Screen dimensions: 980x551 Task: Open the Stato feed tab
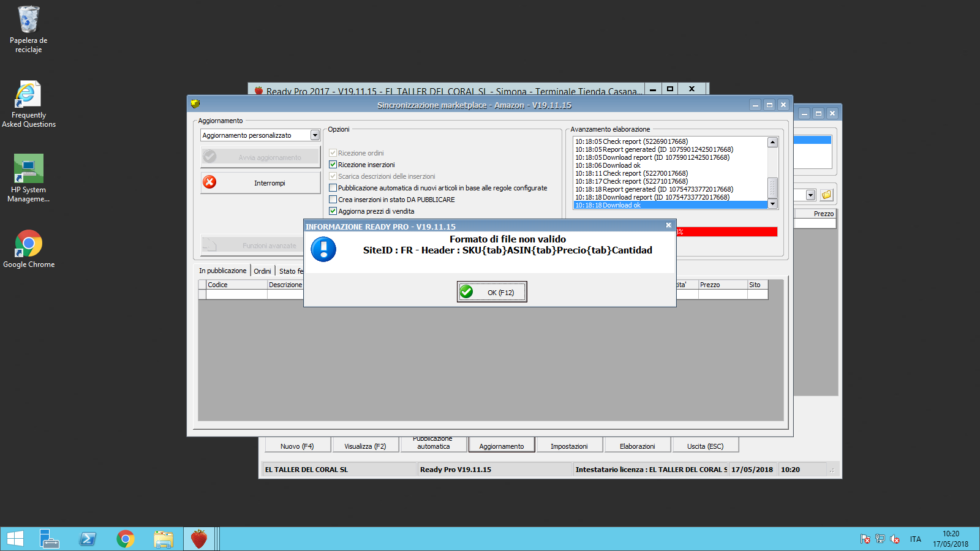pos(291,271)
